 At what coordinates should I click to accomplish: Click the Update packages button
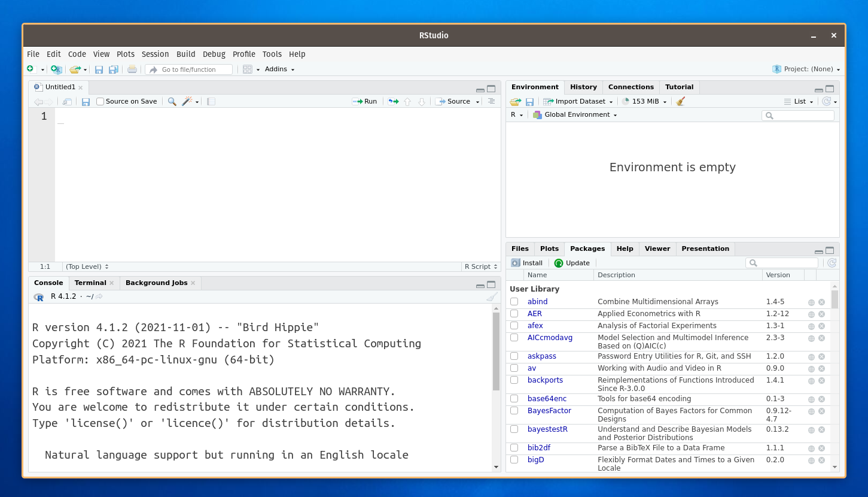pyautogui.click(x=572, y=263)
